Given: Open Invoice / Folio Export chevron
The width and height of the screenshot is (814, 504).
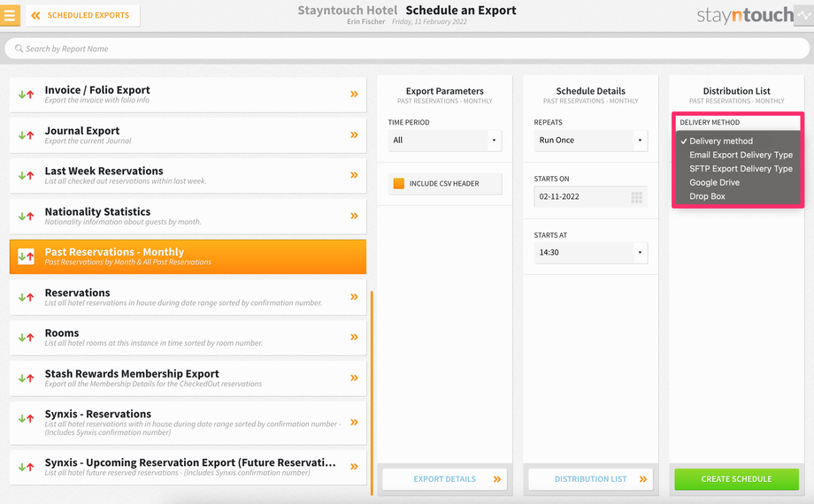Looking at the screenshot, I should (354, 94).
